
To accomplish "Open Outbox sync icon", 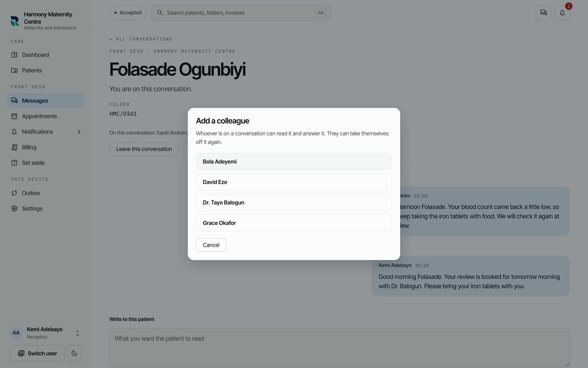I will coord(14,193).
